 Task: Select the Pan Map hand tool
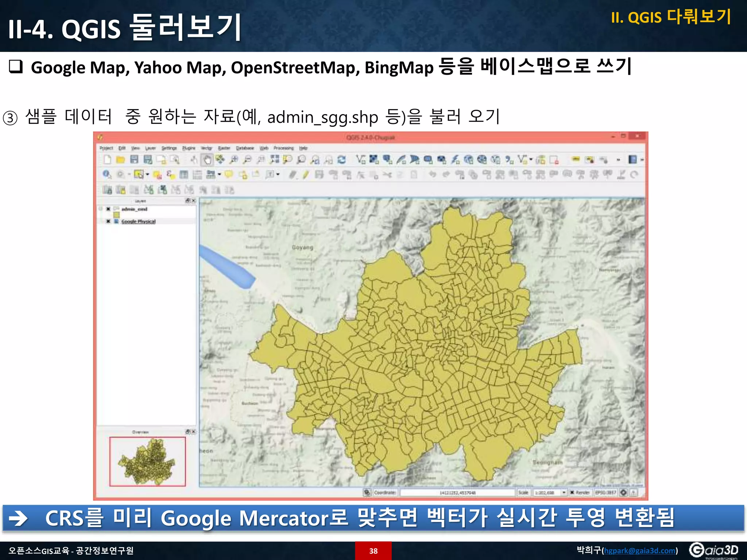[207, 160]
